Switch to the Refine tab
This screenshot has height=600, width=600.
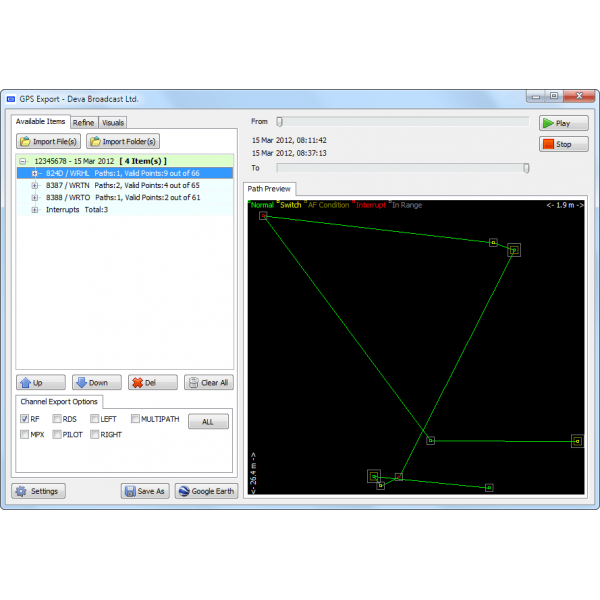click(x=84, y=122)
